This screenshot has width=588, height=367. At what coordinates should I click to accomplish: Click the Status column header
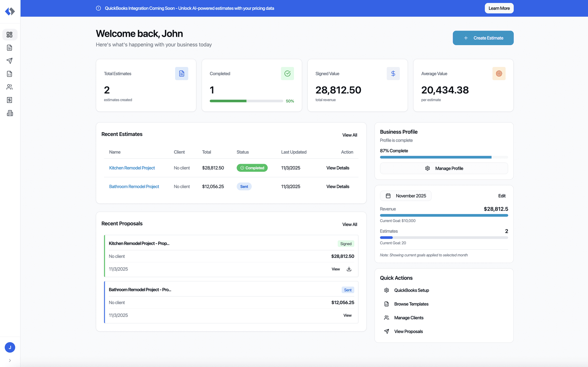click(243, 152)
